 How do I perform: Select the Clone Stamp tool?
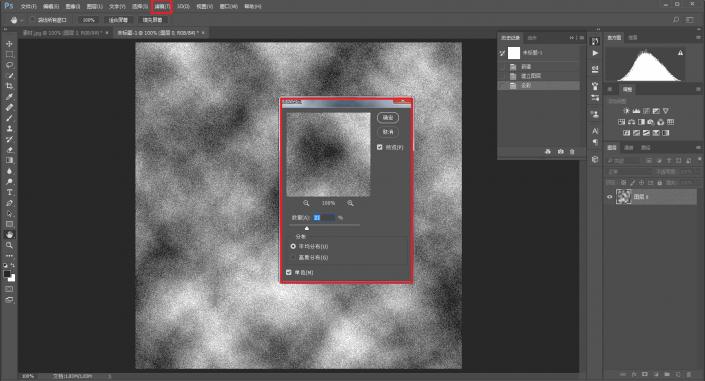(9, 129)
